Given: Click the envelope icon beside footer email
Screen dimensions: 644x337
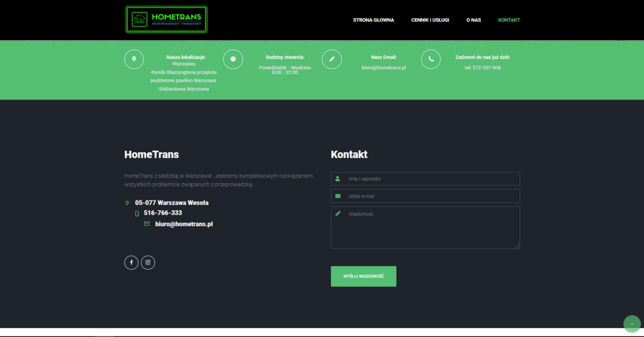Looking at the screenshot, I should 147,224.
